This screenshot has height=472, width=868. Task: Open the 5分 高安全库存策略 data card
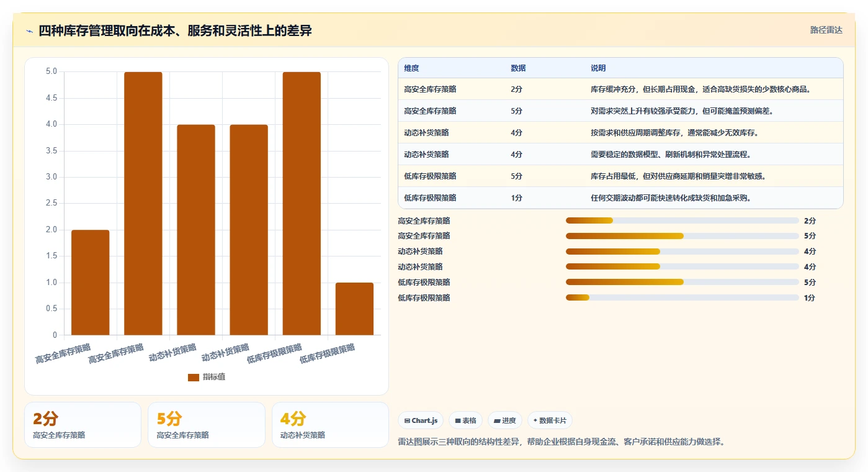pos(206,425)
